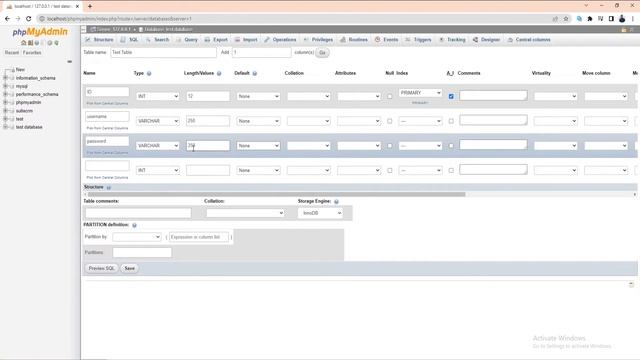The height and width of the screenshot is (360, 640).
Task: Click the Favorites button in sidebar
Action: tap(32, 53)
